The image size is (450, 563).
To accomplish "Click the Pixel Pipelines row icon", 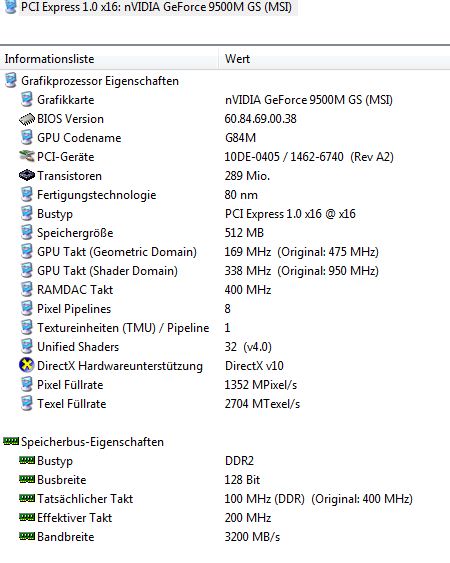I will (x=27, y=309).
